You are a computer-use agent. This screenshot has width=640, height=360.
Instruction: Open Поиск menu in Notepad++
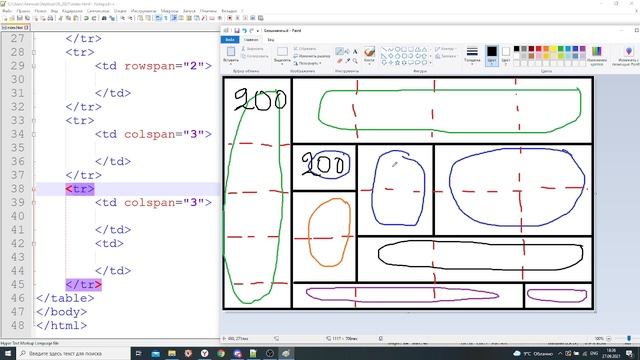pyautogui.click(x=40, y=11)
